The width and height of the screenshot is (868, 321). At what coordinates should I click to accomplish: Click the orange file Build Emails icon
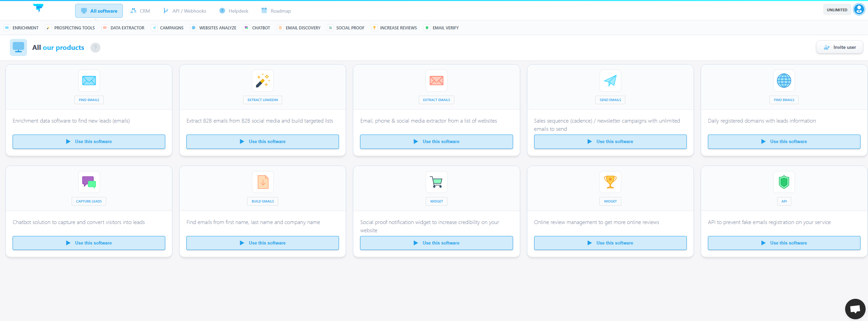coord(263,182)
